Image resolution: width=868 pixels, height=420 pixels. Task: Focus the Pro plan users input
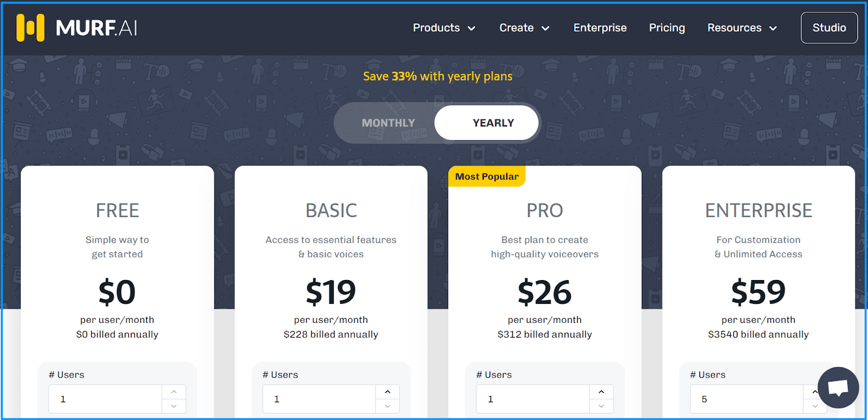[533, 399]
